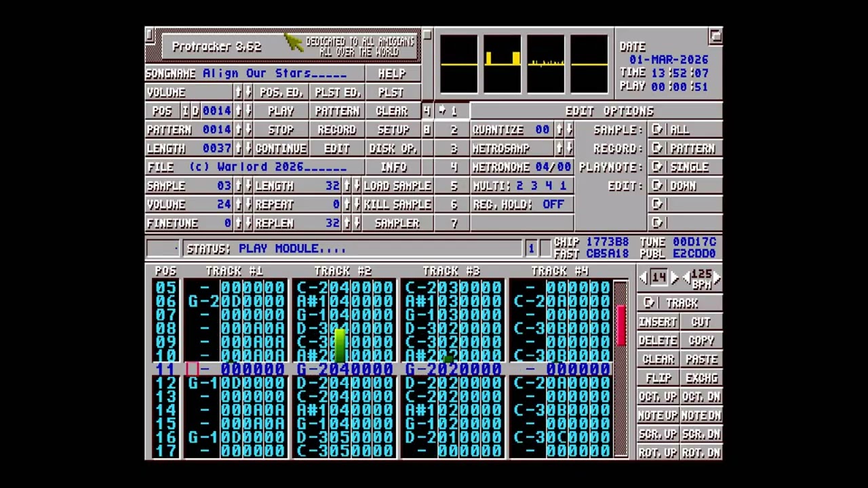Image resolution: width=868 pixels, height=488 pixels.
Task: Decrease REPLEN 32 with down arrow
Action: tap(357, 223)
